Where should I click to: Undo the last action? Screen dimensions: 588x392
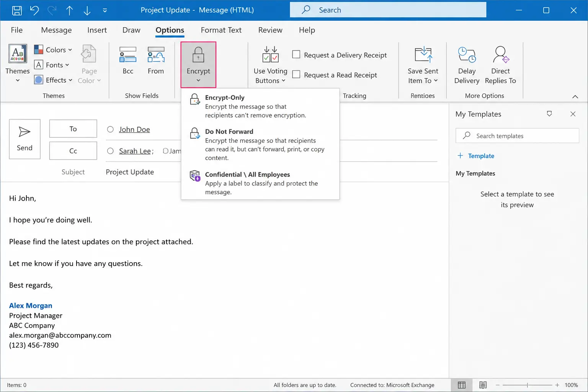[x=34, y=10]
